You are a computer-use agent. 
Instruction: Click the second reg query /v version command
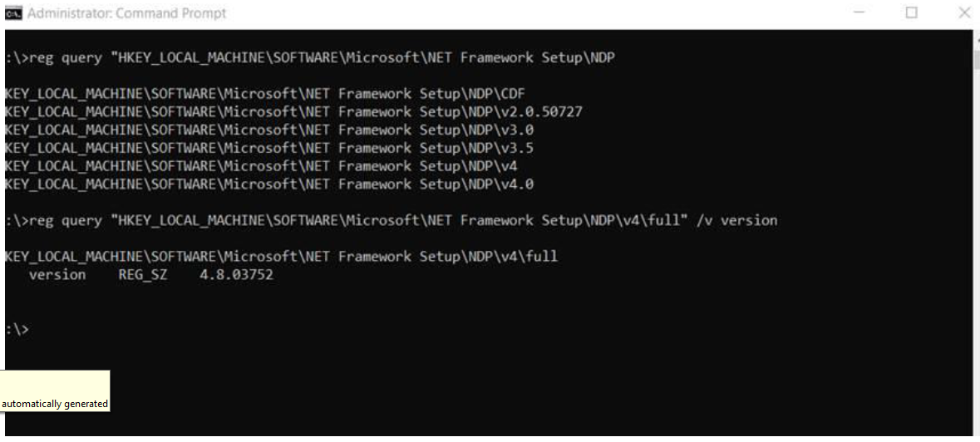[392, 221]
